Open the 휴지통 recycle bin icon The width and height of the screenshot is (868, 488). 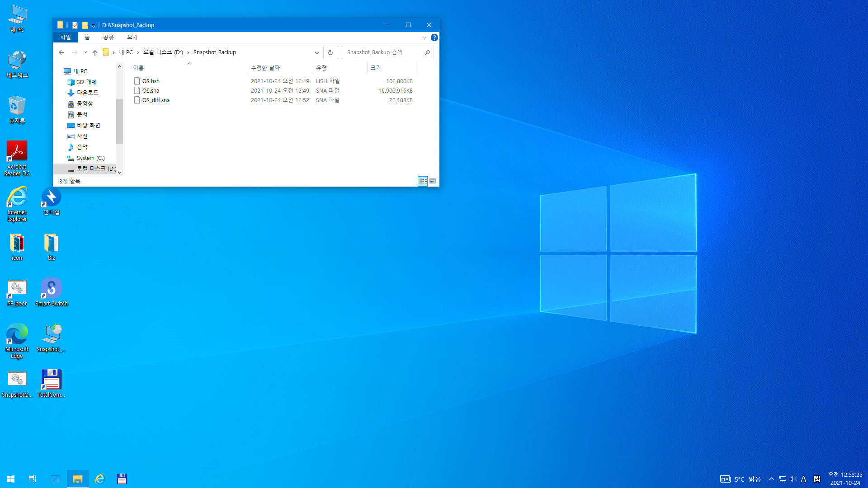tap(17, 110)
